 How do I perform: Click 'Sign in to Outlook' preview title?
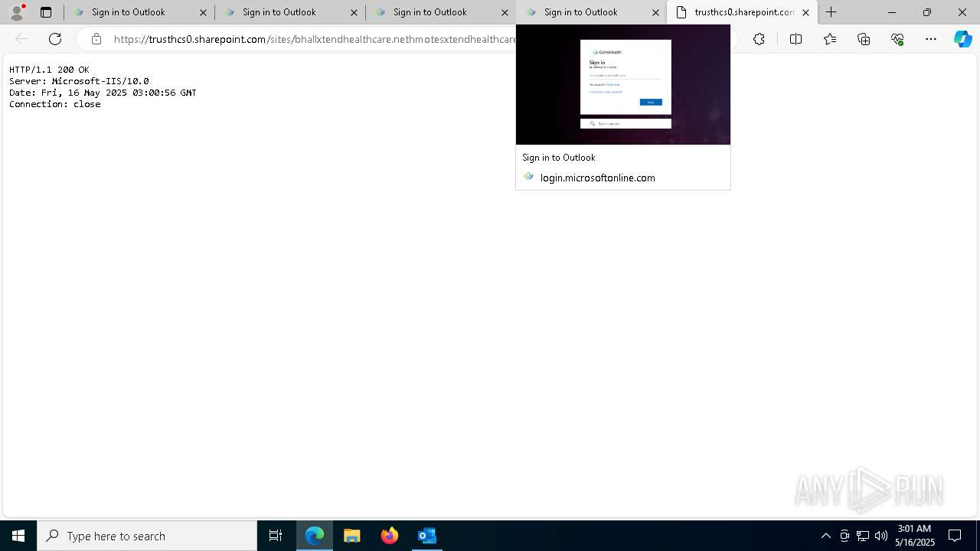558,157
